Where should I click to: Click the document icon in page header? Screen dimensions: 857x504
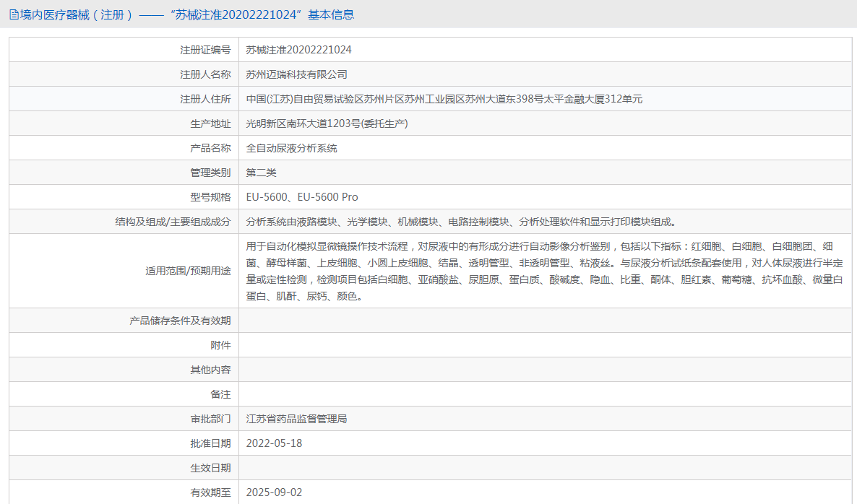click(14, 14)
